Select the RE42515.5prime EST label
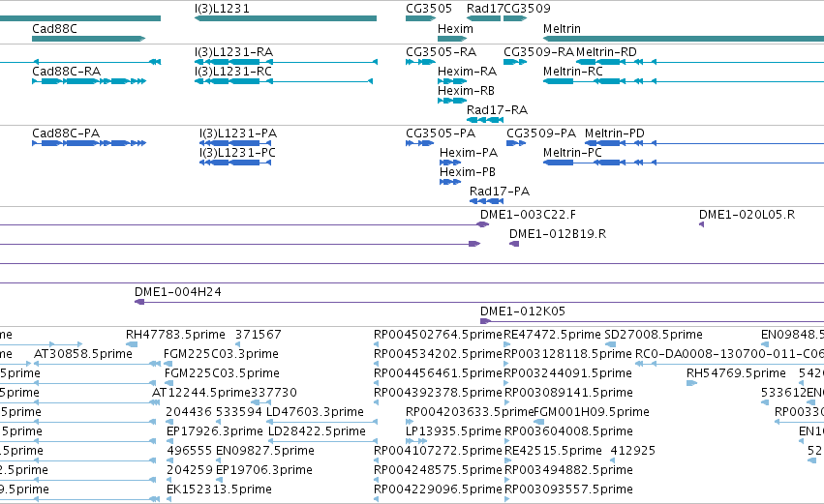This screenshot has width=824, height=504. [553, 451]
